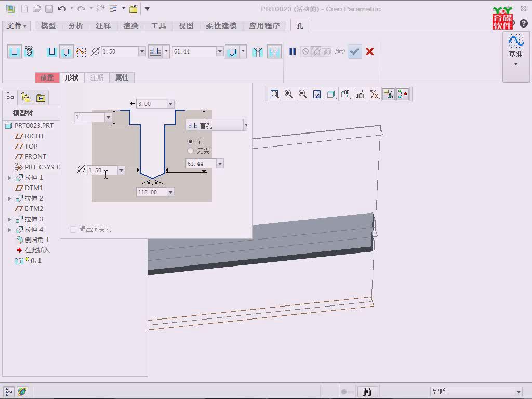This screenshot has height=399, width=532.
Task: Toggle feature preview with the glasses icon
Action: tap(340, 51)
